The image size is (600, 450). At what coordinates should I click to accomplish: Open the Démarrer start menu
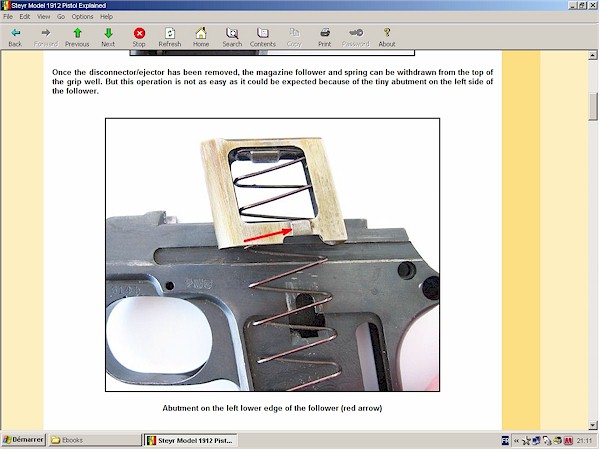[24, 440]
